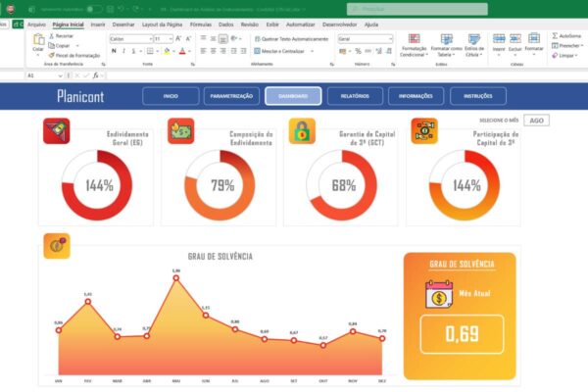Open Formatação Condicional menu
This screenshot has height=392, width=588.
(414, 45)
